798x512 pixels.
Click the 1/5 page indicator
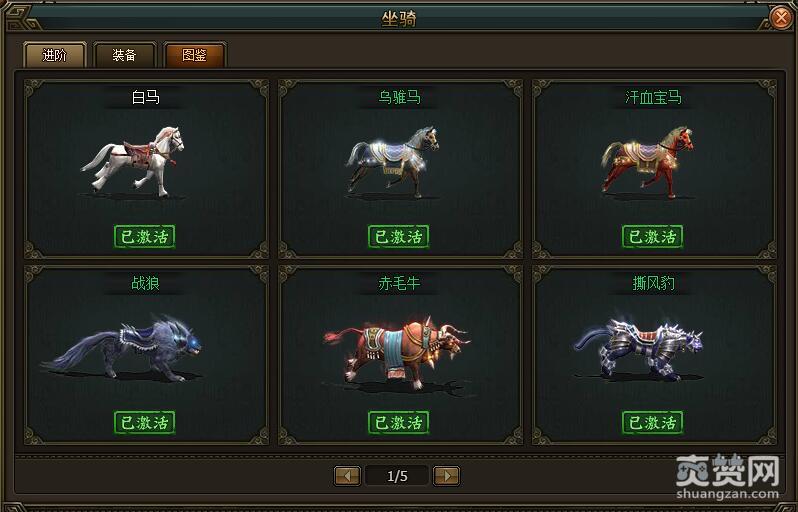click(397, 476)
